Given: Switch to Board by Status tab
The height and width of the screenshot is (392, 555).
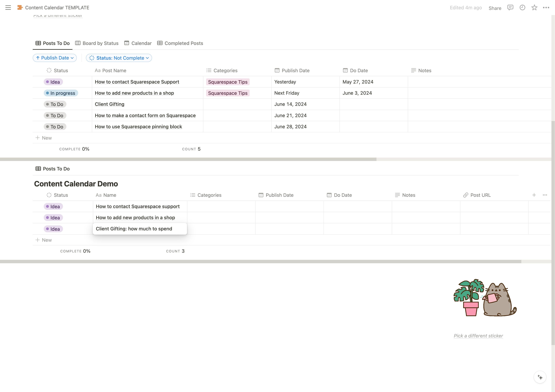Looking at the screenshot, I should 97,43.
